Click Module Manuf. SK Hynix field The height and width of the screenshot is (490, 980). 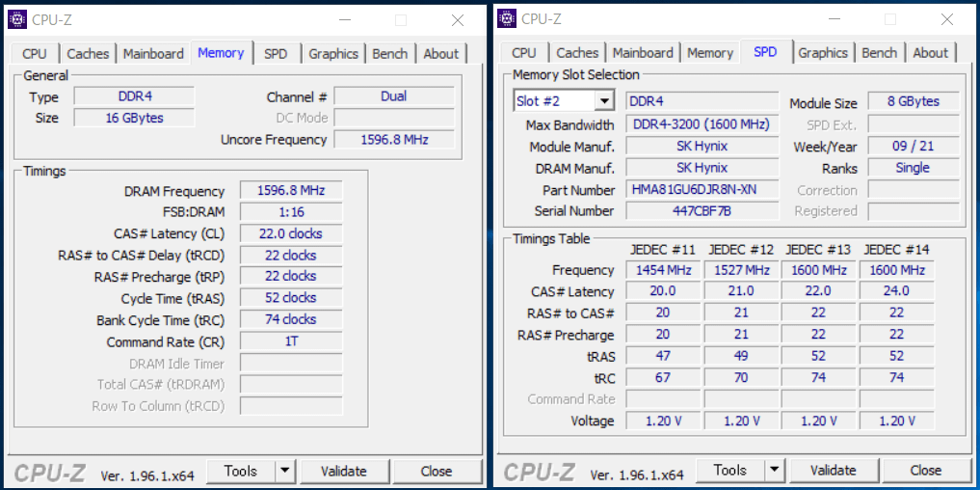tap(702, 146)
